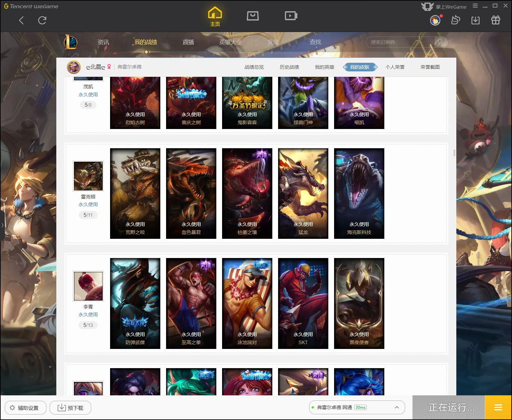
Task: Open the 绿茵门神 skin card
Action: tap(303, 102)
